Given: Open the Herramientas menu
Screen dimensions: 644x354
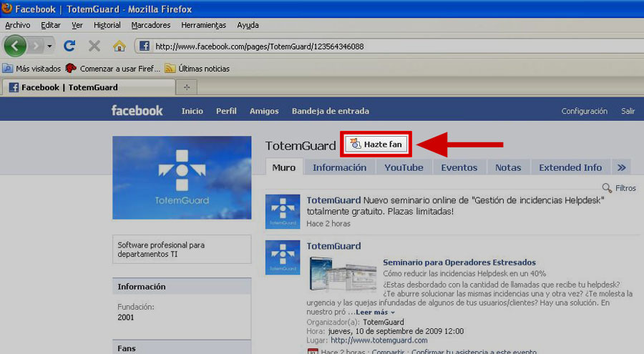Looking at the screenshot, I should (203, 25).
